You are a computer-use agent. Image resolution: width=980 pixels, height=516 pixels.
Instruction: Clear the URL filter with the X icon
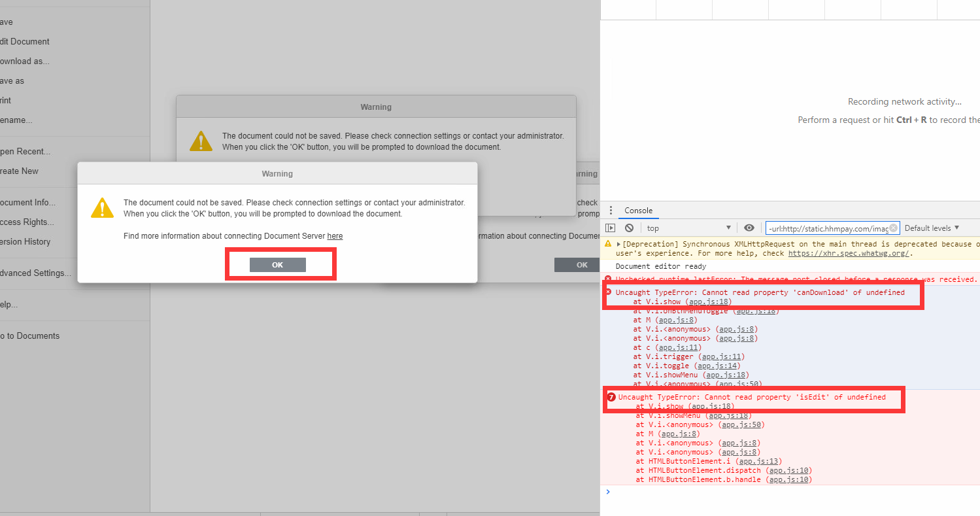click(x=893, y=228)
